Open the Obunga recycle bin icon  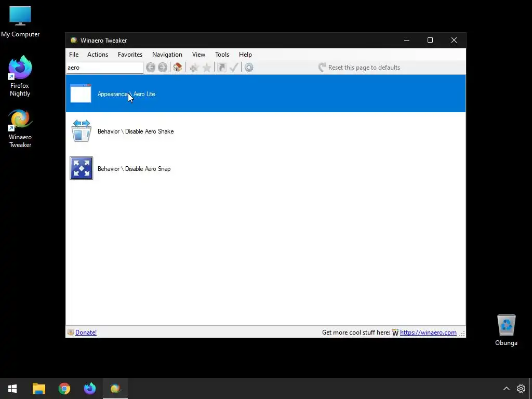tap(506, 330)
